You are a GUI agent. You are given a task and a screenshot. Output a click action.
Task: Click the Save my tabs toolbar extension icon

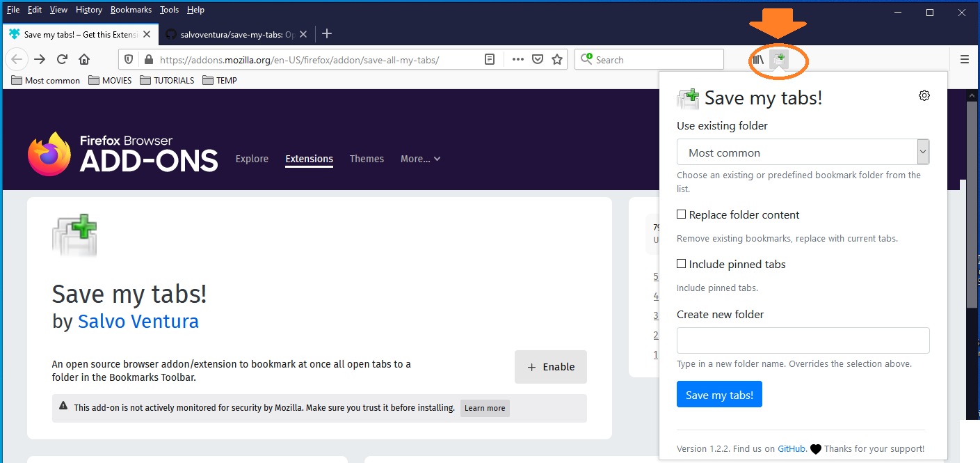click(779, 60)
